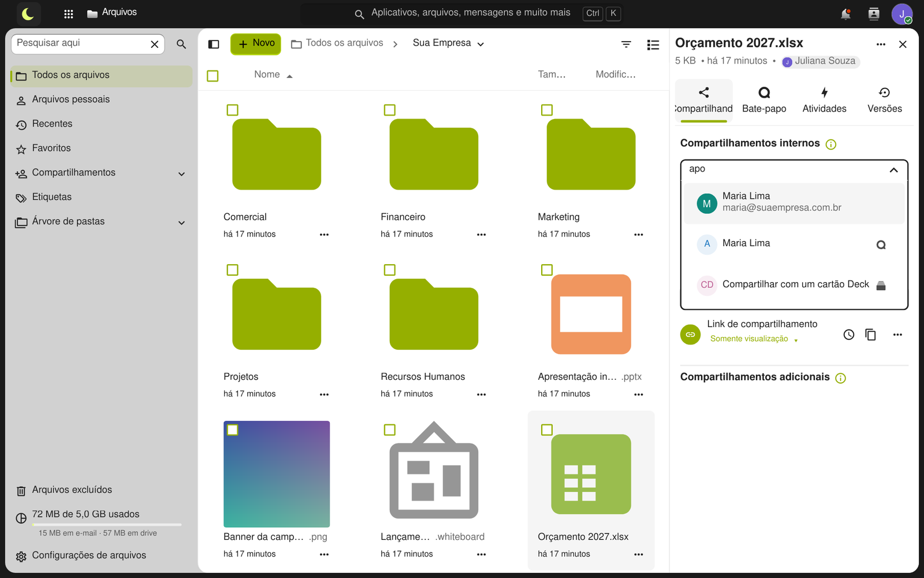924x578 pixels.
Task: Select the Comercial folder checkbox
Action: coord(233,110)
